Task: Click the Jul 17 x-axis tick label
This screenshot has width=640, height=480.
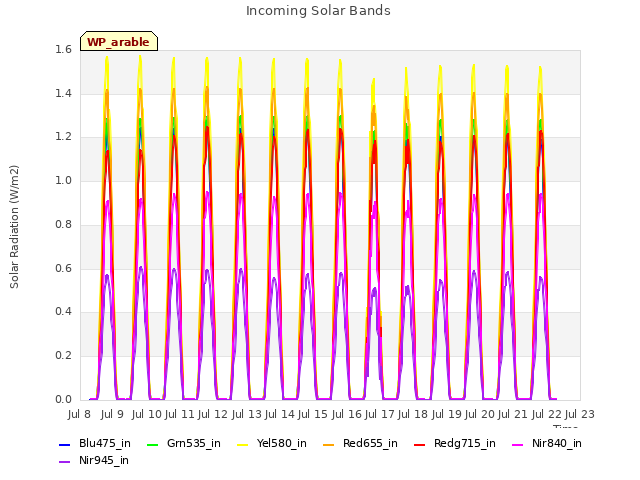Action: coord(380,415)
